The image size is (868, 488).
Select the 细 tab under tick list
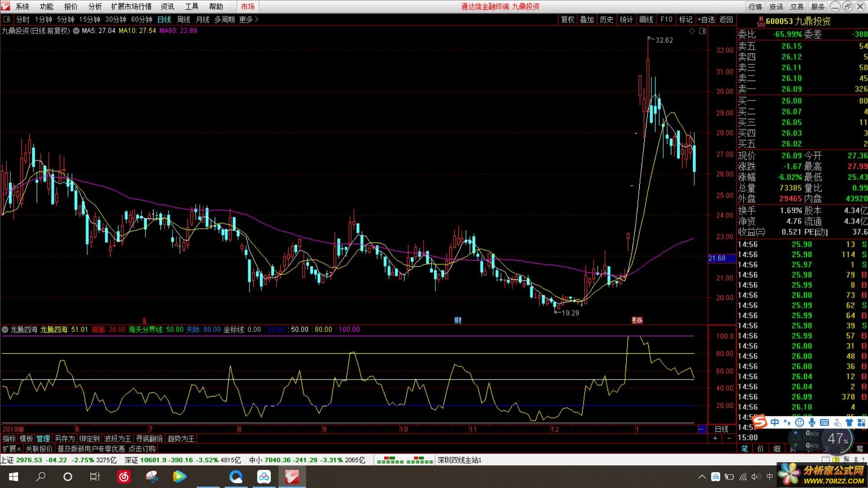[x=777, y=449]
